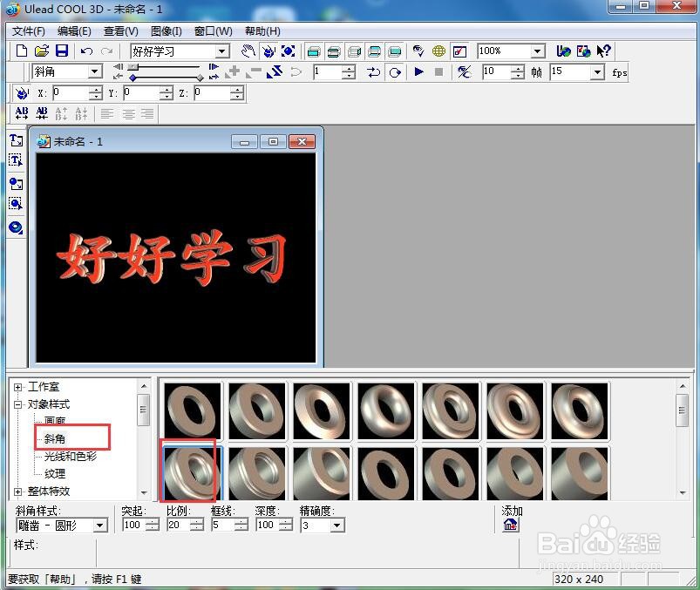
Task: Click the thumbnail gallery scroll down arrow
Action: tap(683, 492)
